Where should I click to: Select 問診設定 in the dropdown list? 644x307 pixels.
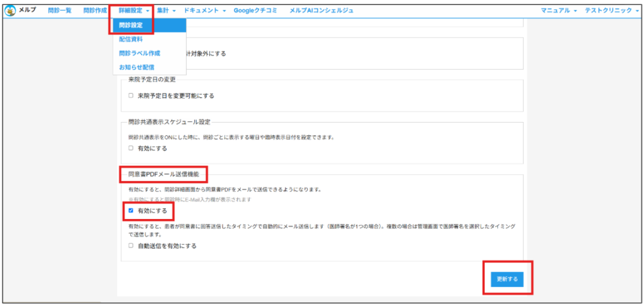pyautogui.click(x=150, y=26)
